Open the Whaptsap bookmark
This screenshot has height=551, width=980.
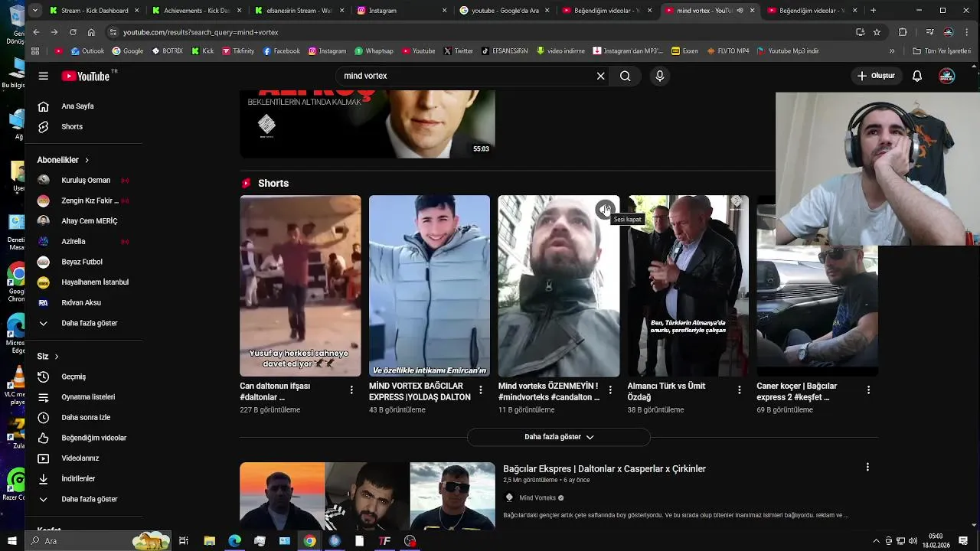[374, 51]
